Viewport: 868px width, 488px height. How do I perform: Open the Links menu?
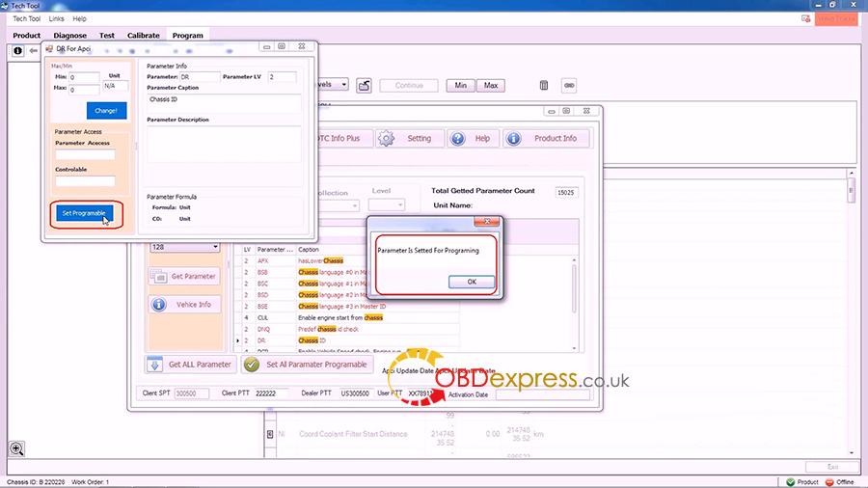tap(57, 19)
